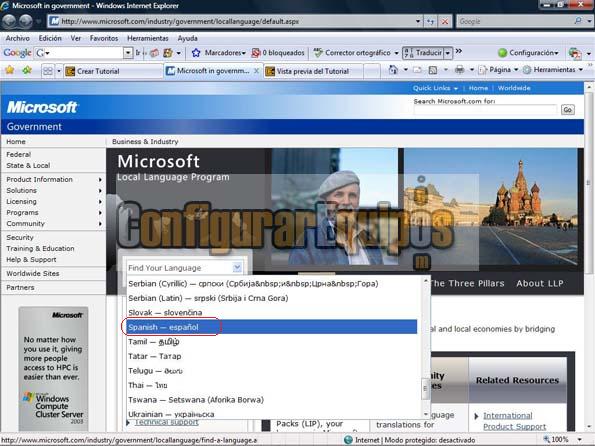This screenshot has height=446, width=595.
Task: Open the Google toolbar search box dropdown
Action: pos(128,53)
